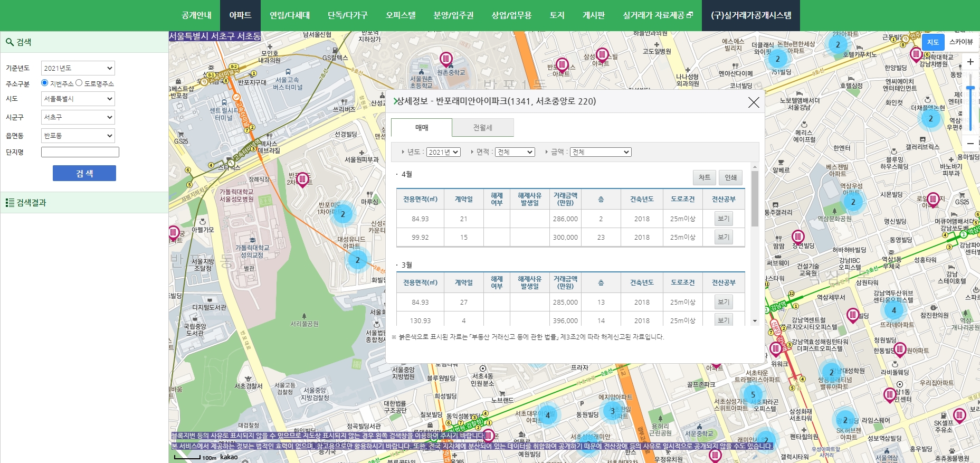Screen dimensions: 980x463
Task: Click the cluster marker 2 near 751빌딩
Action: [777, 59]
